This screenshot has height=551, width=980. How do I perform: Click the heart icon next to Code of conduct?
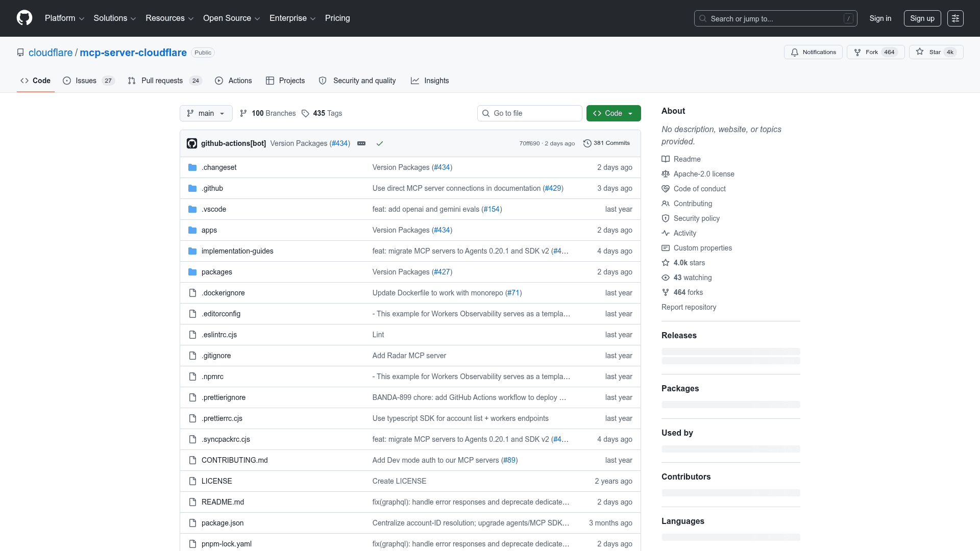666,189
